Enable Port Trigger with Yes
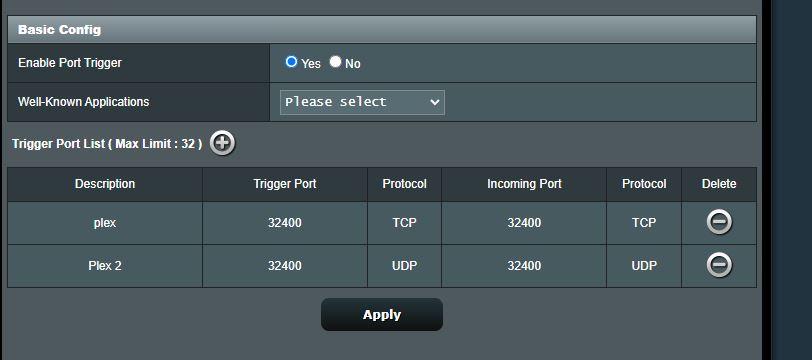The height and width of the screenshot is (360, 812). pyautogui.click(x=292, y=62)
